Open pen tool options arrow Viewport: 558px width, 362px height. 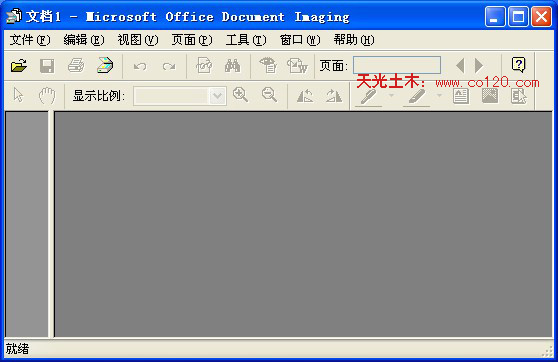point(391,96)
